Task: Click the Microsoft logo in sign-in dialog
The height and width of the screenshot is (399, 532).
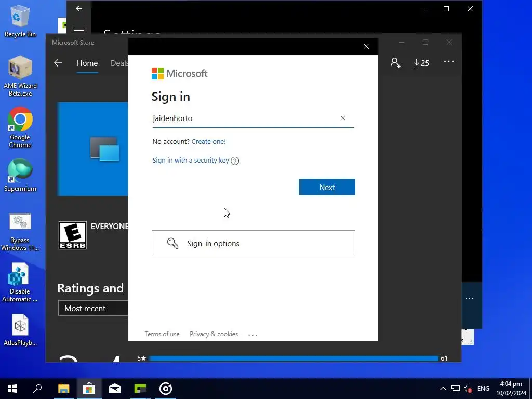Action: click(x=179, y=73)
